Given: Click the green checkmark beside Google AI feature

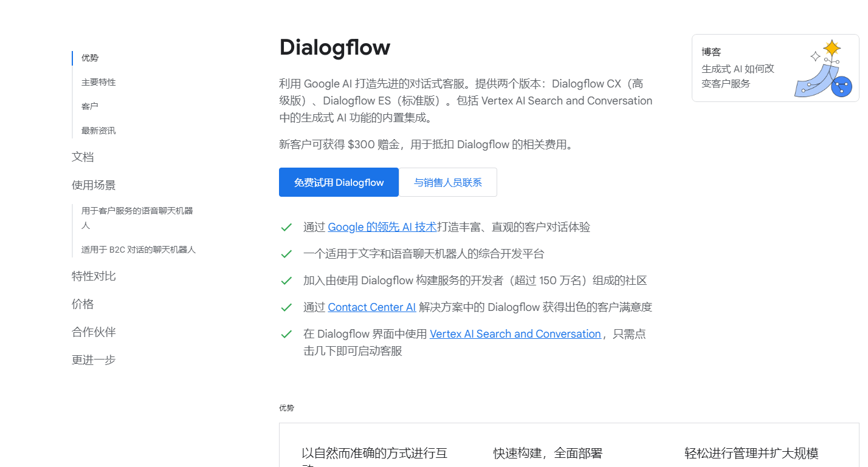Looking at the screenshot, I should click(x=286, y=227).
